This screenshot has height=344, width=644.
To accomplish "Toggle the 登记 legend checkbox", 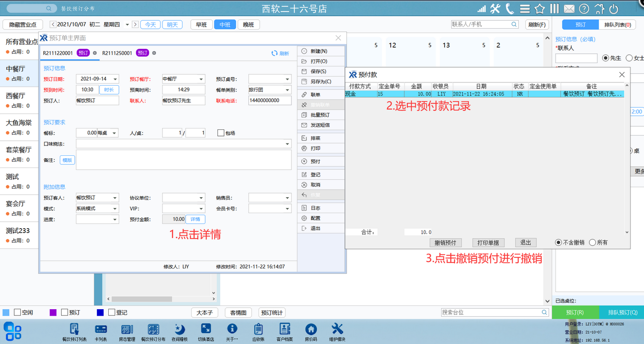I will 112,312.
